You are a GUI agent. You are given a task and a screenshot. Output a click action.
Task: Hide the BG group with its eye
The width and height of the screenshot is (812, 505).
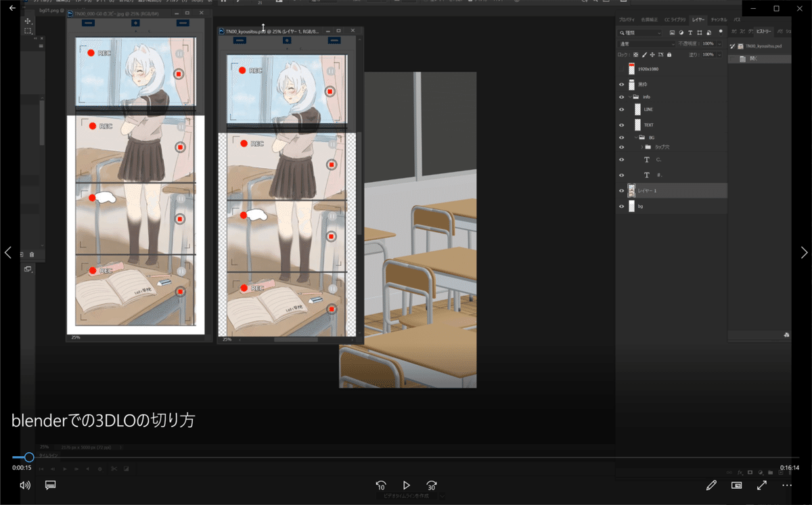click(621, 137)
